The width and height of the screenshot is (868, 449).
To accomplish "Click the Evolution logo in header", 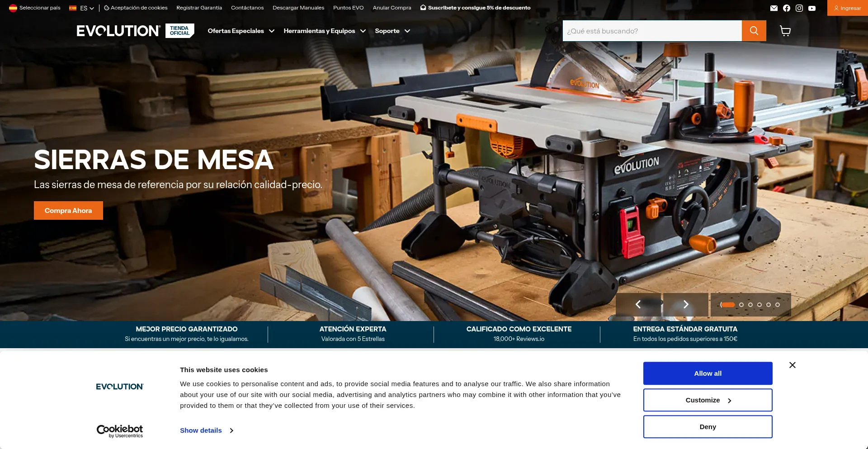I will click(x=118, y=31).
